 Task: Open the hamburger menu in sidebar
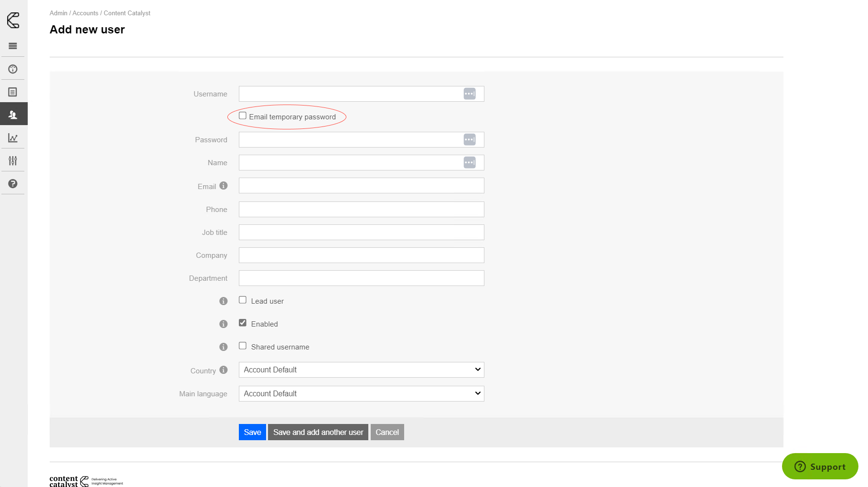click(13, 46)
